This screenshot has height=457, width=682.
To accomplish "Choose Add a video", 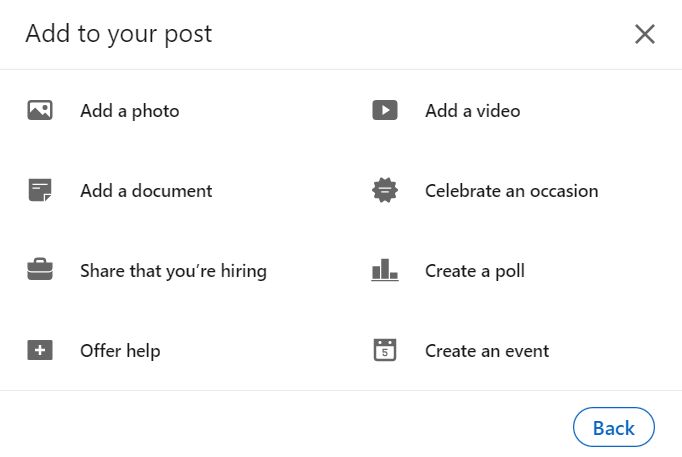I will [473, 111].
